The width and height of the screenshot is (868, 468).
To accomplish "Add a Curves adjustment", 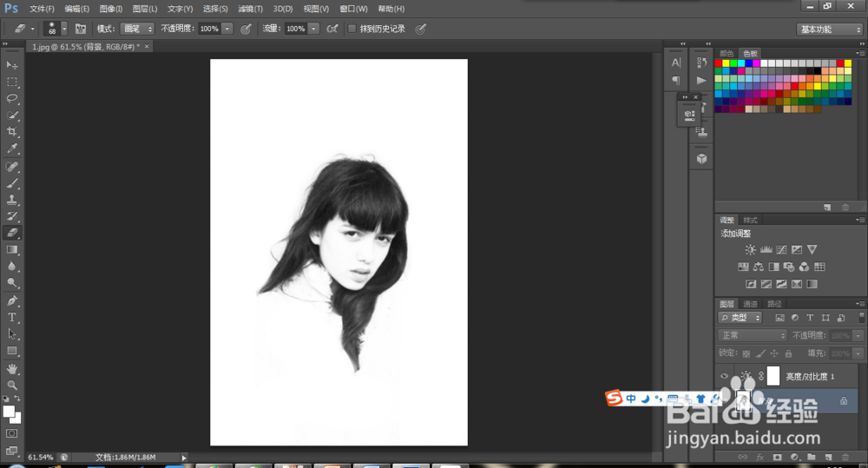I will (782, 250).
